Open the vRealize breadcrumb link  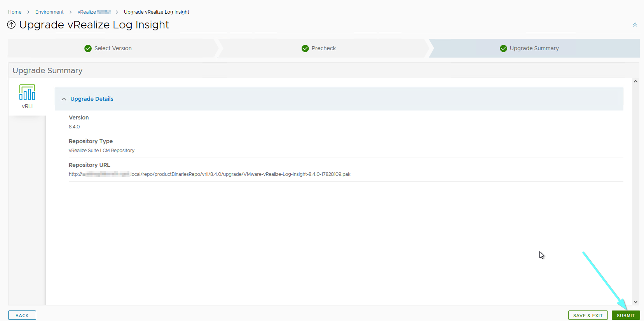tap(94, 12)
